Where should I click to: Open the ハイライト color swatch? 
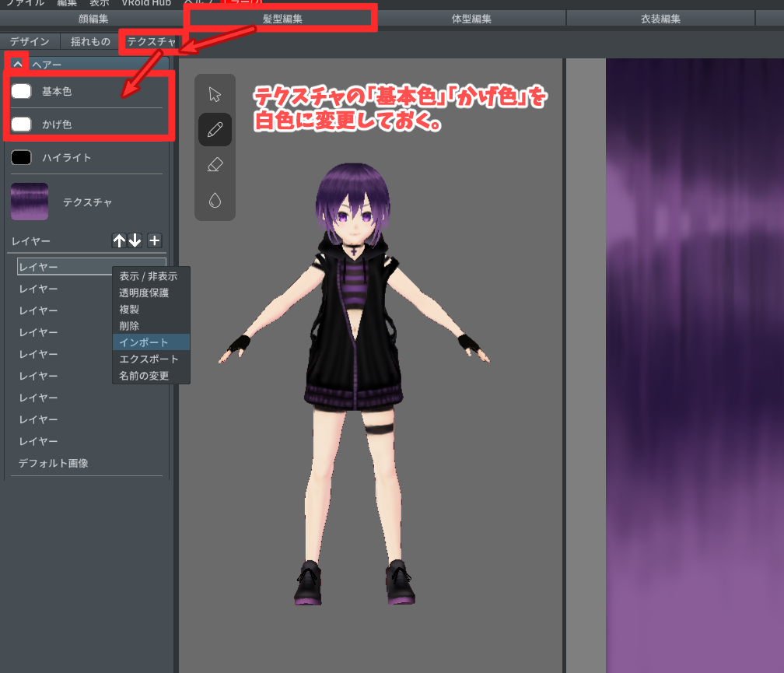click(x=21, y=157)
